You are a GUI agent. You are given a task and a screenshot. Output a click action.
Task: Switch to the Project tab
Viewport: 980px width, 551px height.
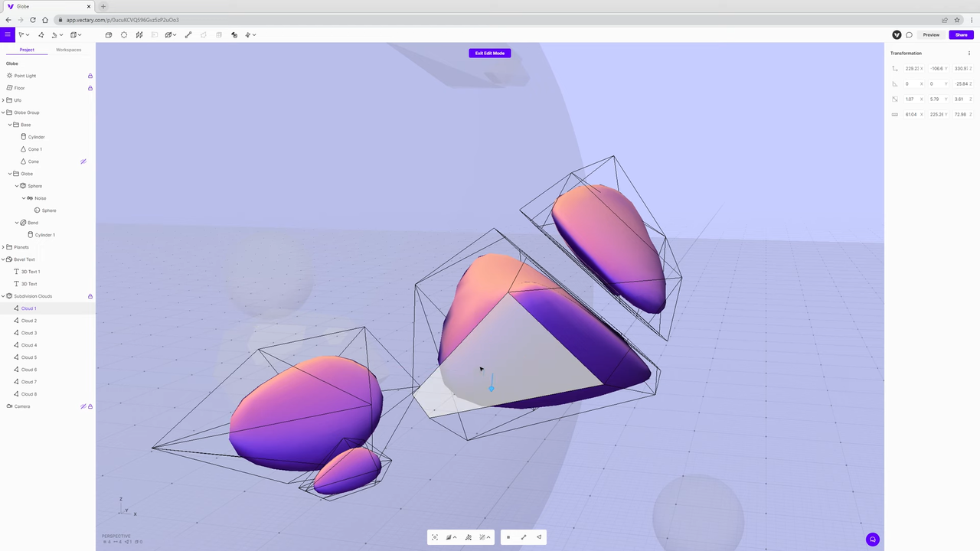(27, 50)
